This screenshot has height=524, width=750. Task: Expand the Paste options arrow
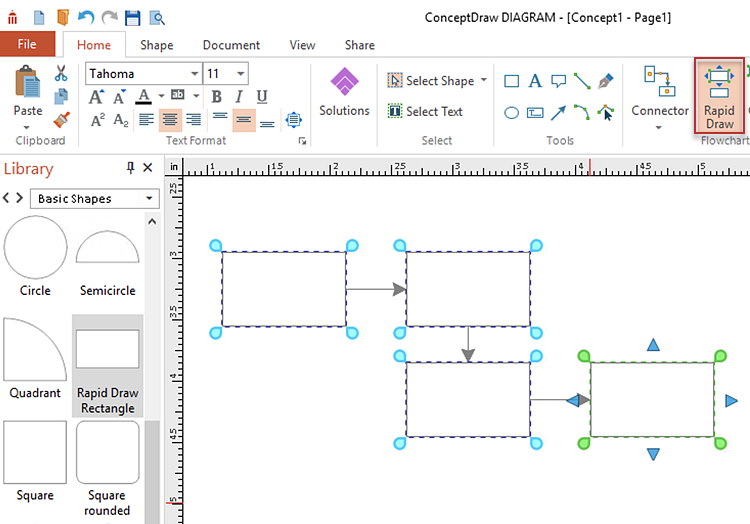point(26,127)
